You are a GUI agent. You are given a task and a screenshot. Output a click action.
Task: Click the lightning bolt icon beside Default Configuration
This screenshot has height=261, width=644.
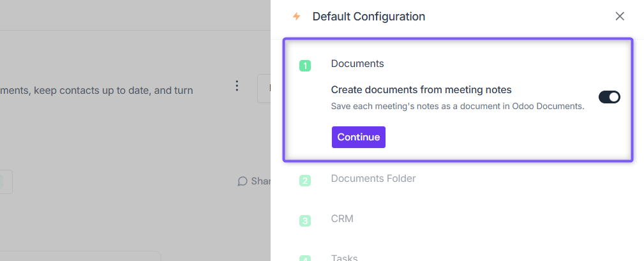(296, 17)
